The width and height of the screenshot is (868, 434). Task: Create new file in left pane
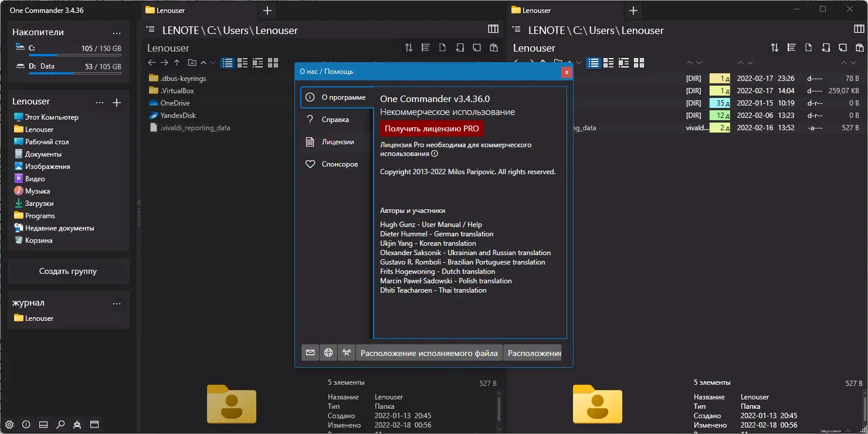coord(443,48)
